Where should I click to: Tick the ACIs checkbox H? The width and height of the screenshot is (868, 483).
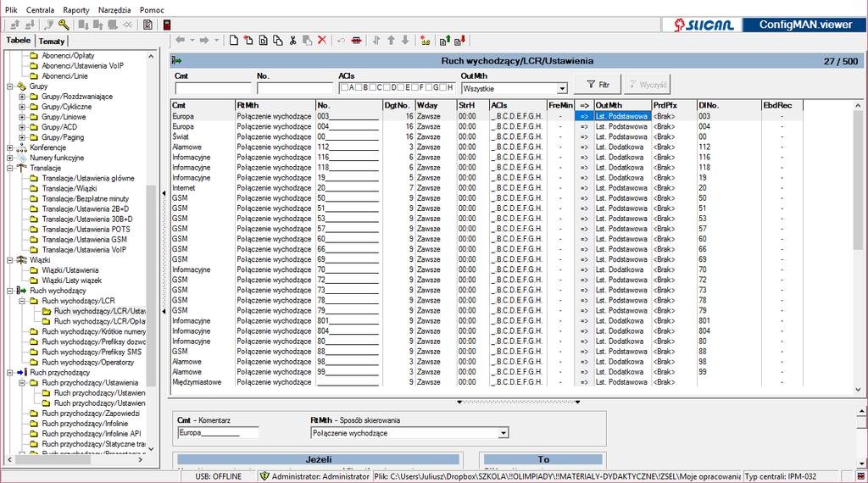click(443, 87)
